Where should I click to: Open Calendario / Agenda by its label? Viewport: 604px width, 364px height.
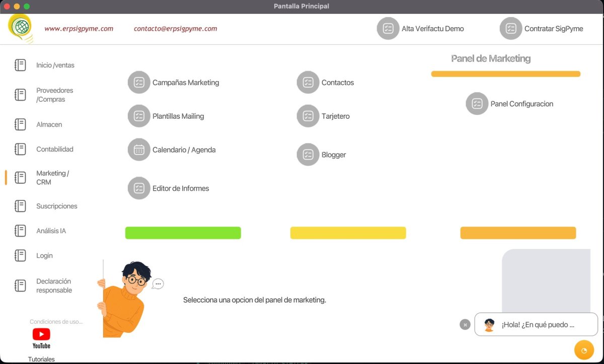click(x=184, y=150)
